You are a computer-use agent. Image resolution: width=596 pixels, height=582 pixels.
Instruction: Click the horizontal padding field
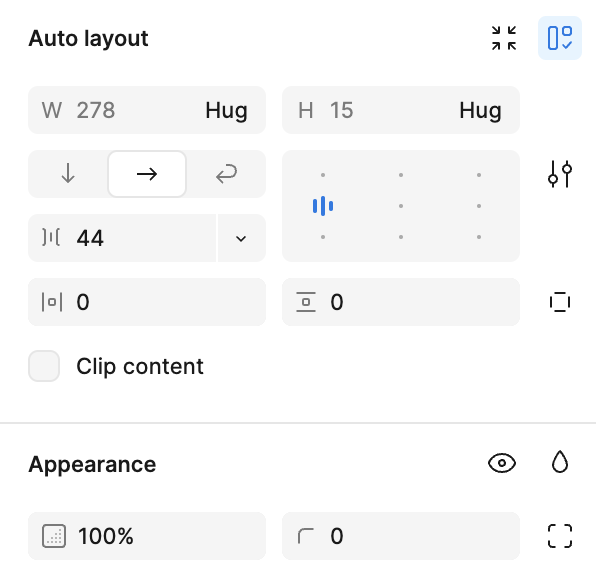(147, 302)
